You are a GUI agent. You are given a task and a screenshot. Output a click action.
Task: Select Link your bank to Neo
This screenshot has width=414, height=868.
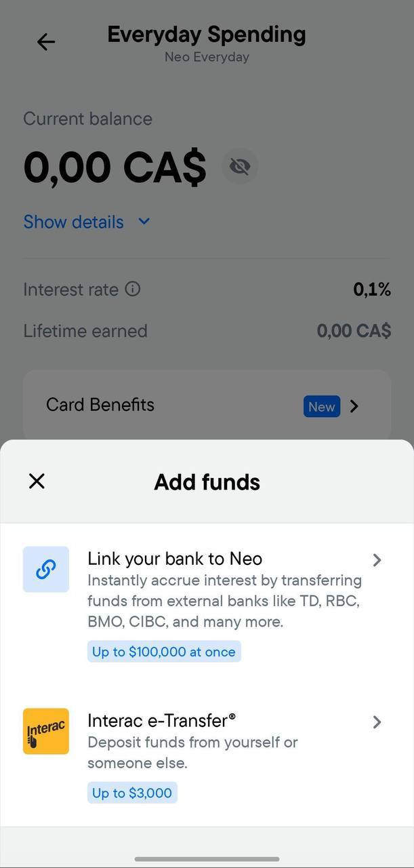(x=207, y=605)
